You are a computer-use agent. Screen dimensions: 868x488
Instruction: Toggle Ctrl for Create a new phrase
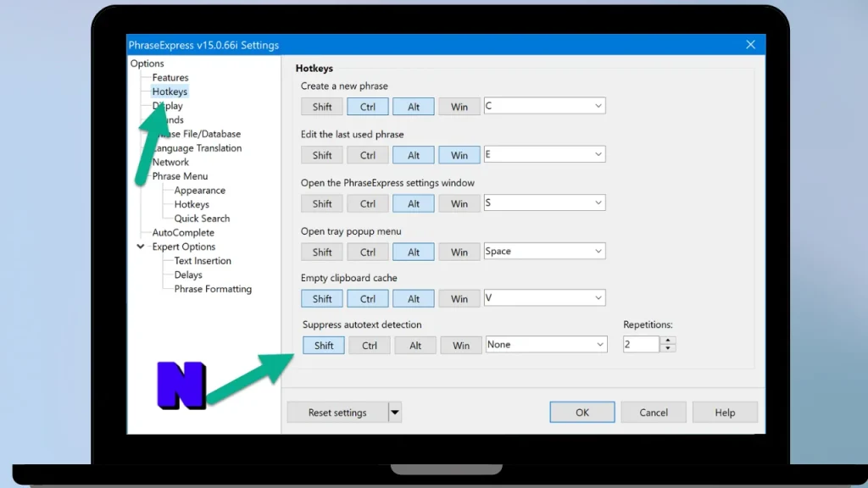point(368,107)
